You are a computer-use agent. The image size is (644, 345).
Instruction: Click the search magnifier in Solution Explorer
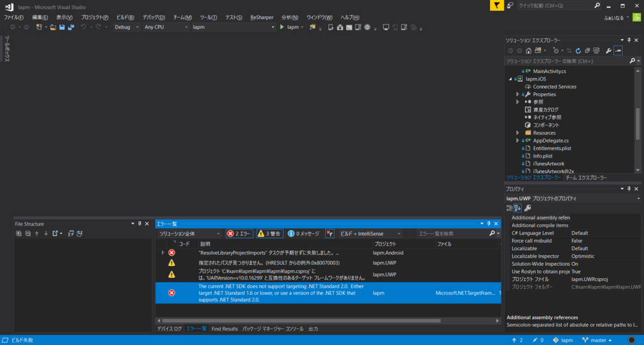(633, 61)
